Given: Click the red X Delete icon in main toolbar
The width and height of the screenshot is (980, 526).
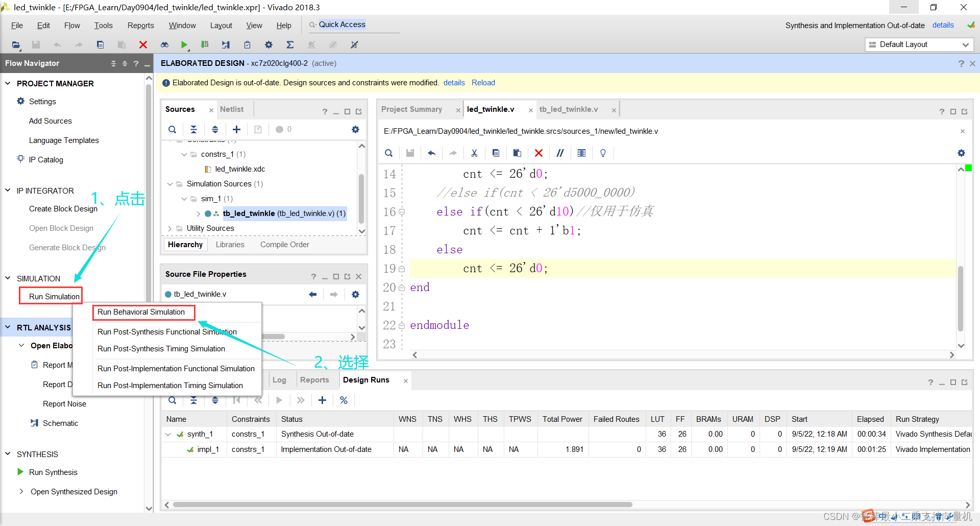Looking at the screenshot, I should pyautogui.click(x=143, y=45).
